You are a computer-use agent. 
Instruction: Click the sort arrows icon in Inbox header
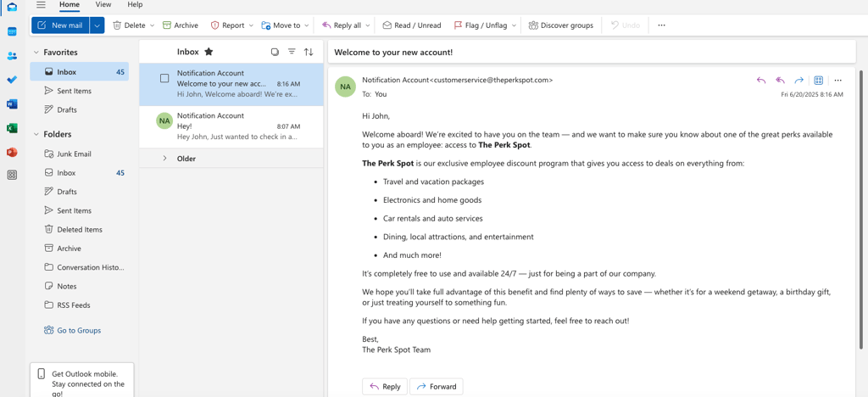(x=309, y=52)
